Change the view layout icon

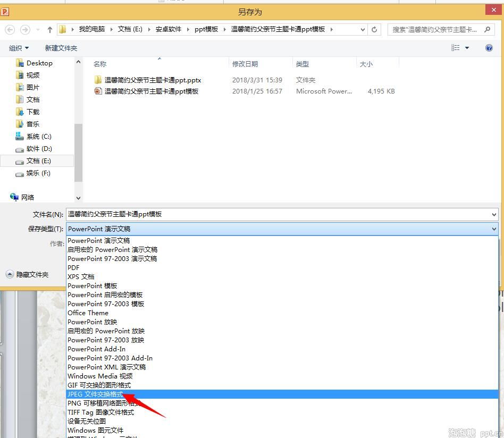pyautogui.click(x=455, y=48)
